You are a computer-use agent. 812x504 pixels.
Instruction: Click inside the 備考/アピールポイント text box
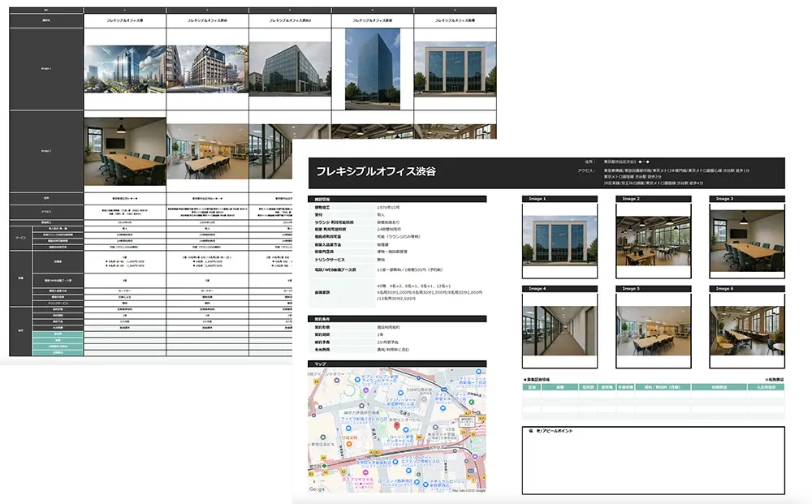click(653, 463)
